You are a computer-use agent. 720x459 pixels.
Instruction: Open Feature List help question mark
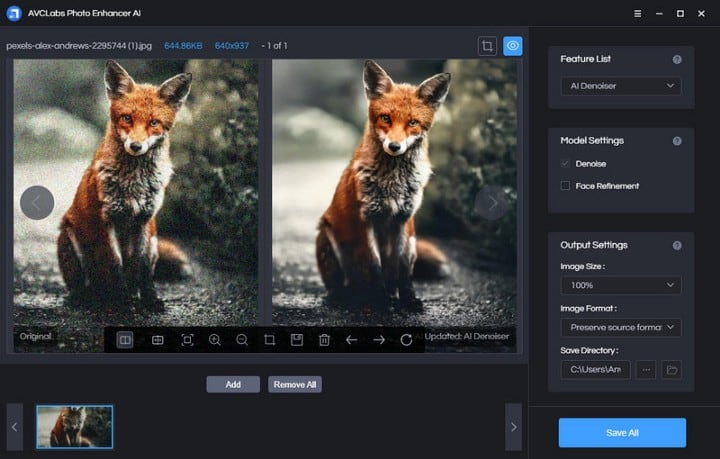pos(677,60)
